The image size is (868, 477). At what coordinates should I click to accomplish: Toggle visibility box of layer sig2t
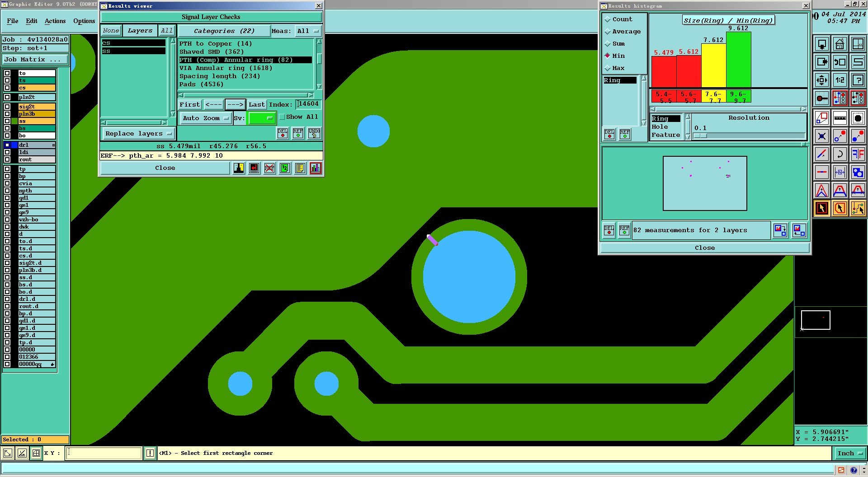[x=7, y=107]
